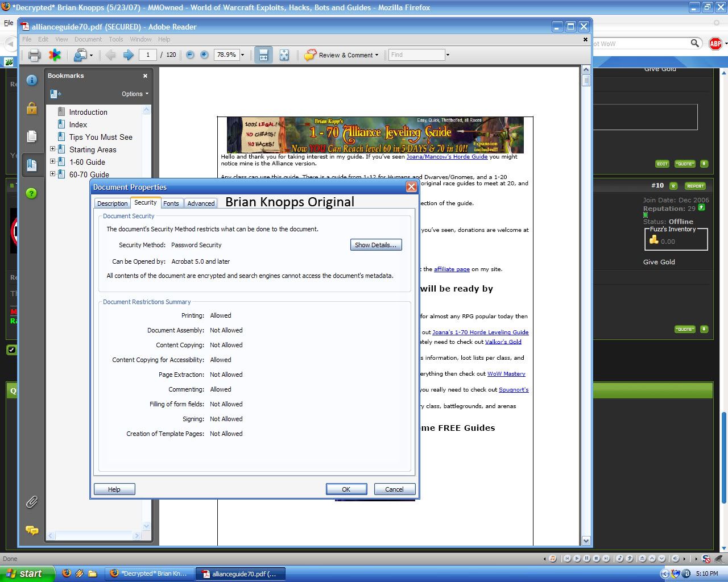Click the page number input field

point(148,55)
